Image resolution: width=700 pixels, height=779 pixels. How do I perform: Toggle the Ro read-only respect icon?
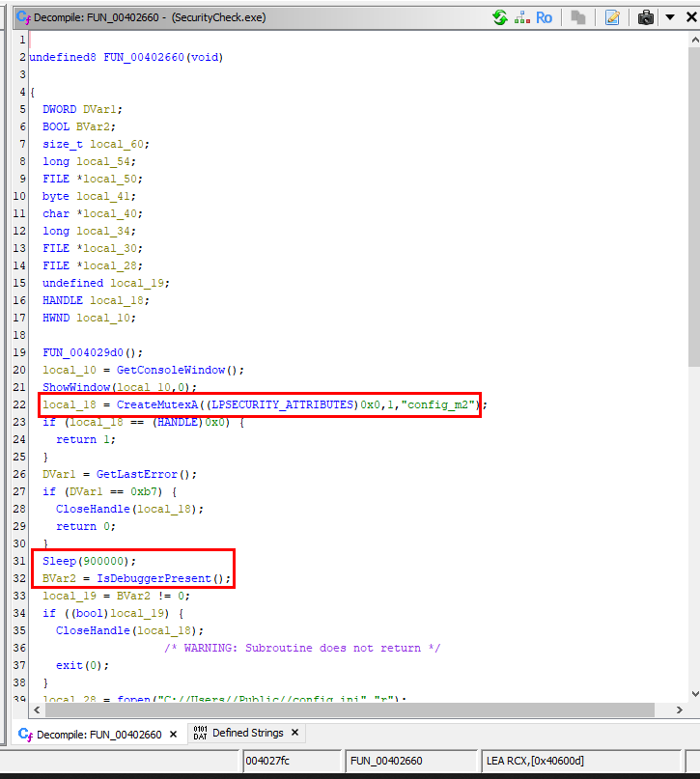pos(545,17)
